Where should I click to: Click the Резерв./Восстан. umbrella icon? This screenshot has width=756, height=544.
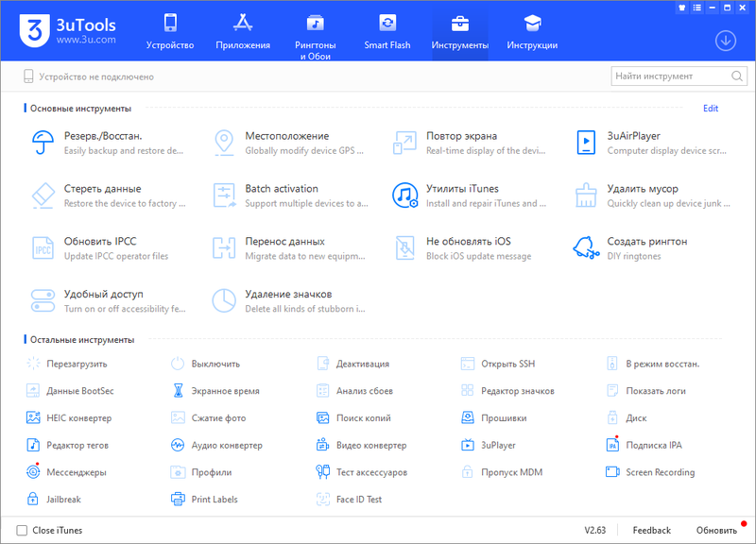point(43,143)
